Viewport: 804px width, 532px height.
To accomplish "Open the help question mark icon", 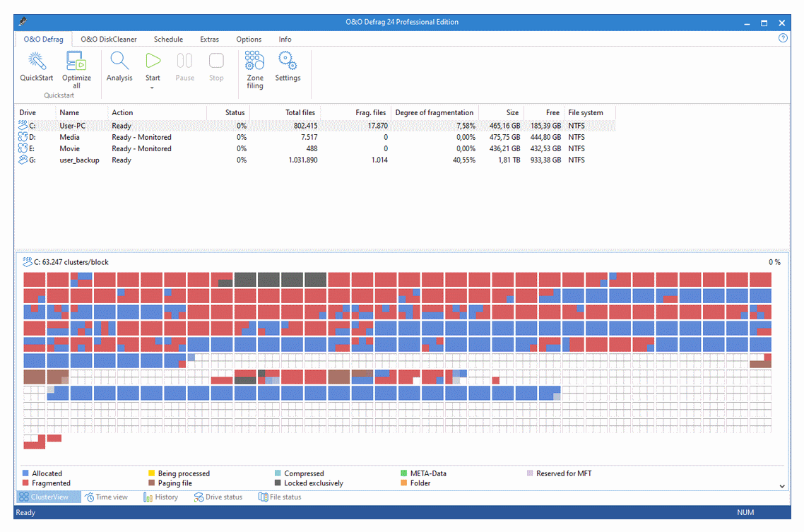I will click(783, 38).
